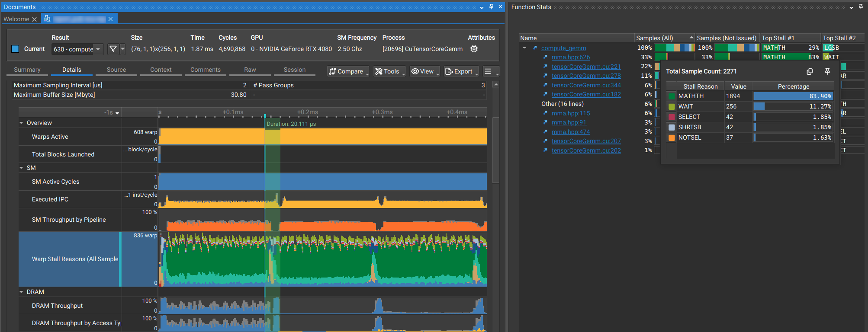868x332 pixels.
Task: Click the Samples (Not Issued) column header
Action: coord(727,38)
